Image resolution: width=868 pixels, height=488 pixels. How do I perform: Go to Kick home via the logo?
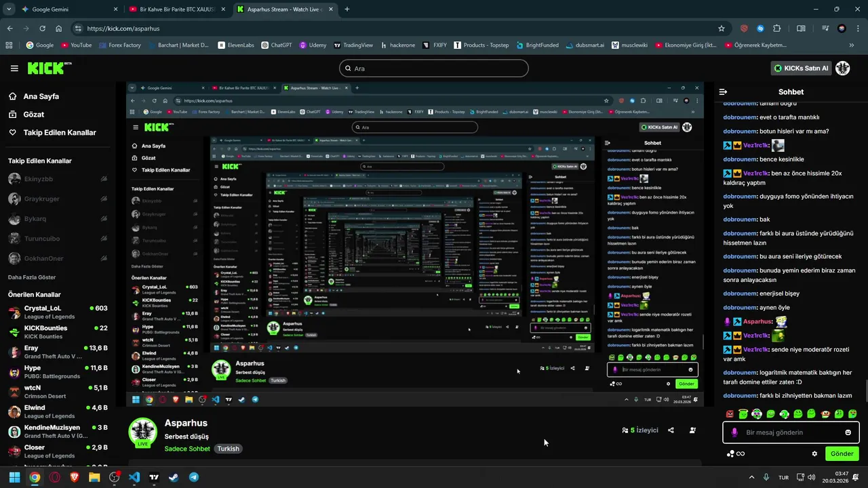tap(49, 68)
